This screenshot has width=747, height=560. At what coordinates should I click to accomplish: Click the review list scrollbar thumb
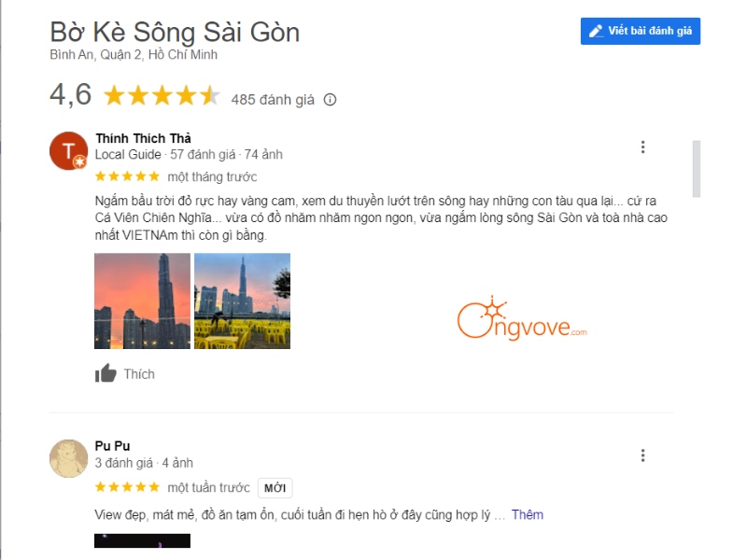(696, 169)
